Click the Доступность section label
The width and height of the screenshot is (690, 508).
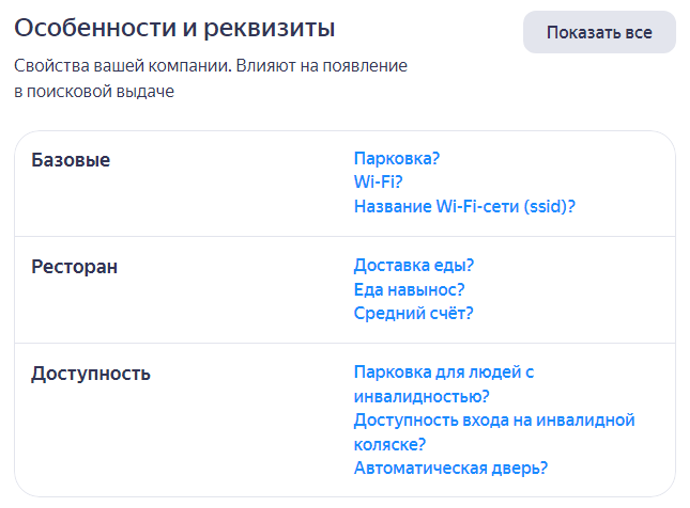[91, 374]
